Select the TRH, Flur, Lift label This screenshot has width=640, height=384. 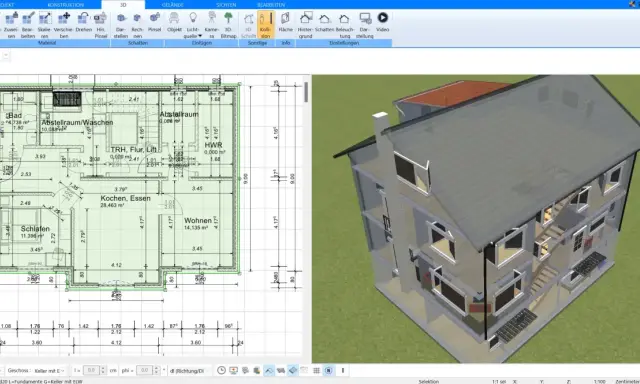[133, 150]
